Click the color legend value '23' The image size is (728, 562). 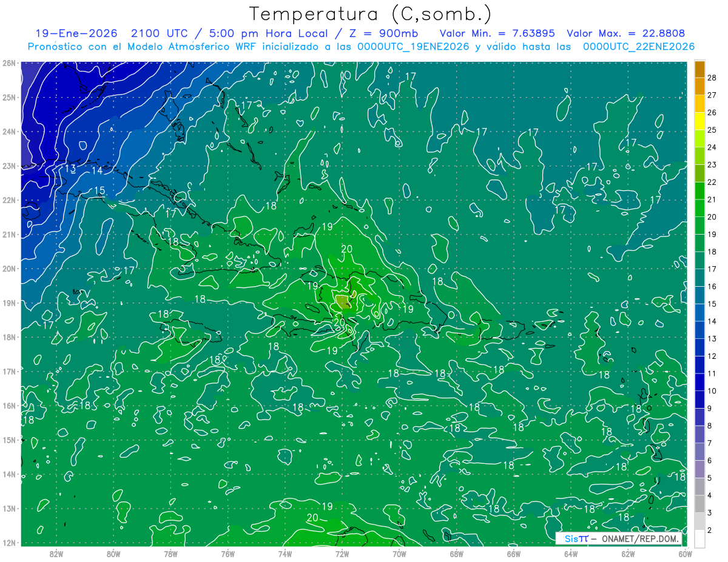coord(712,165)
